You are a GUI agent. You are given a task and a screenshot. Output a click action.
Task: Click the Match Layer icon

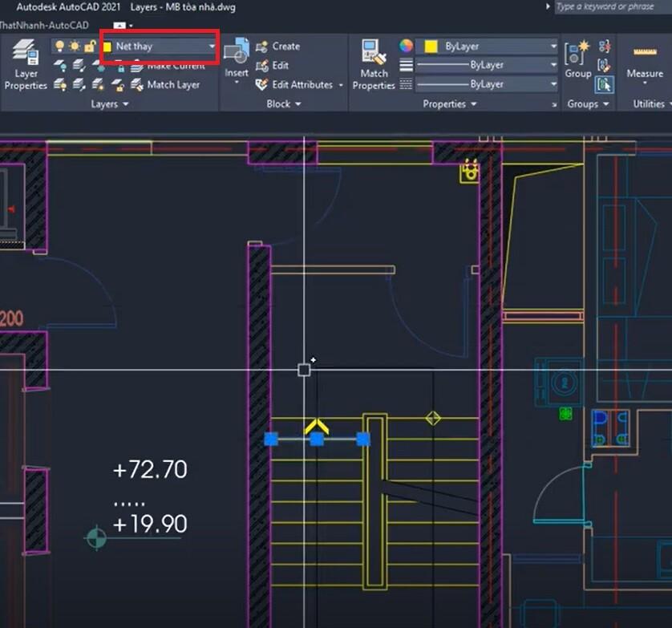point(135,85)
